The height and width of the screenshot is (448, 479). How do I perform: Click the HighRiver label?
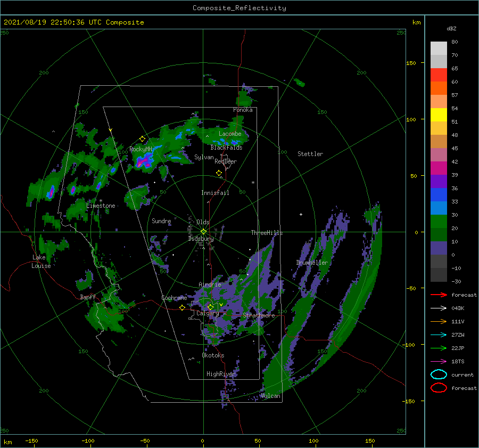pyautogui.click(x=220, y=374)
